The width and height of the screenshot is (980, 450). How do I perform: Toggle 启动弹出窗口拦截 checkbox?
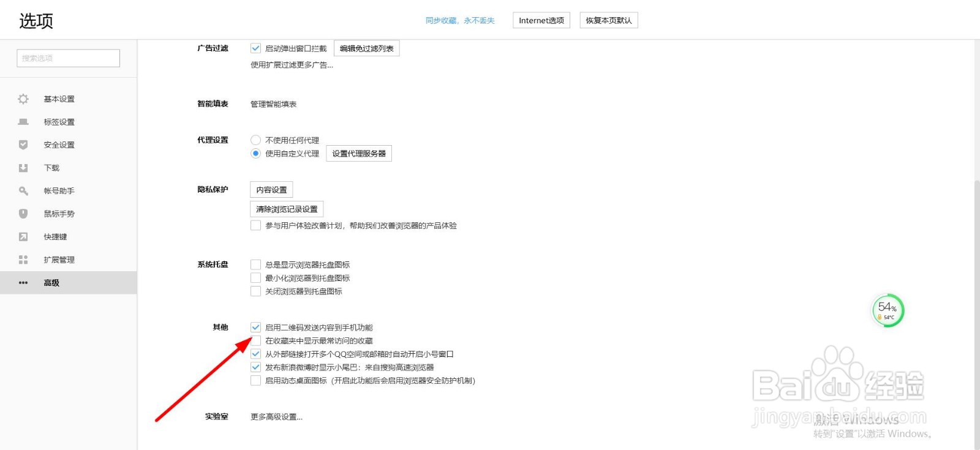(x=256, y=48)
